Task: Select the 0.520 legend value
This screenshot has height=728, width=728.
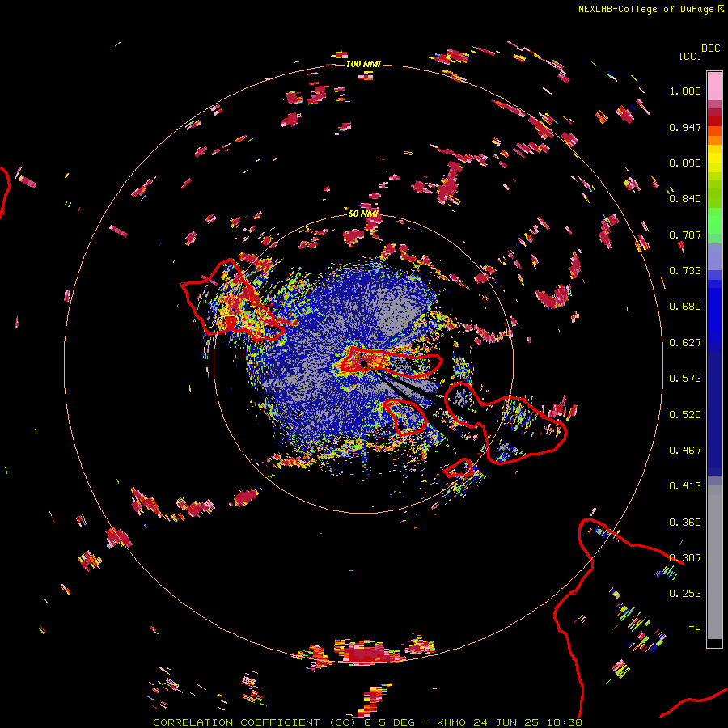Action: pos(685,415)
